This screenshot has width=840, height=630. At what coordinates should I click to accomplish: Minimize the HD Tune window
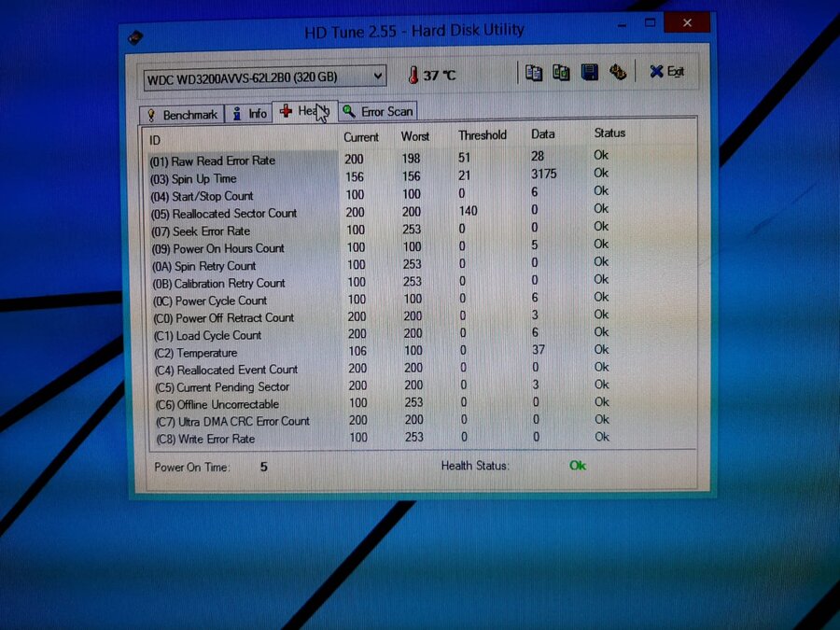coord(622,25)
